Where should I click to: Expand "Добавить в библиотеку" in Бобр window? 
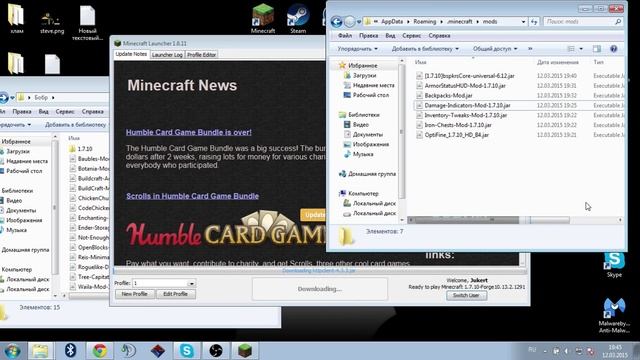pyautogui.click(x=76, y=125)
